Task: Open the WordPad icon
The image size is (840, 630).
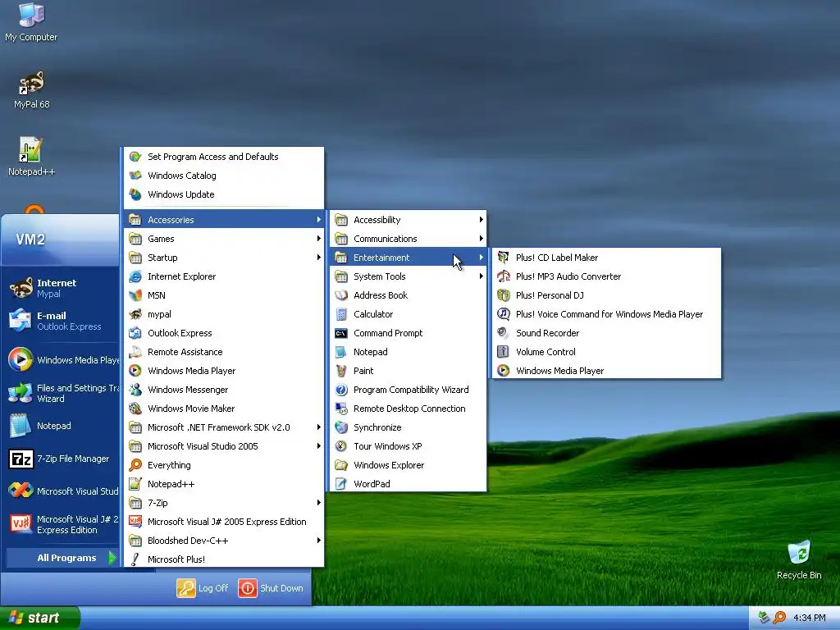Action: tap(341, 484)
